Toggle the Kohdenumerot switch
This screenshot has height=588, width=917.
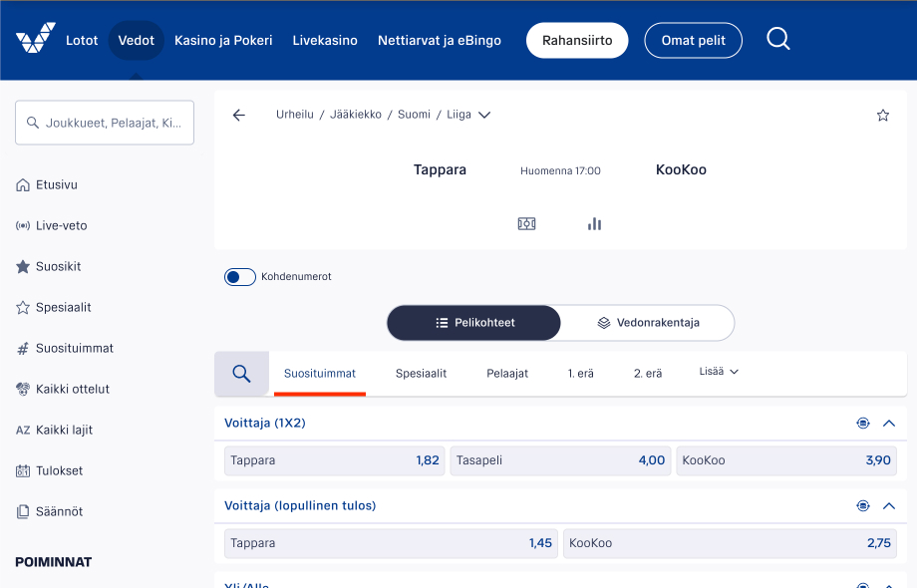coord(240,277)
